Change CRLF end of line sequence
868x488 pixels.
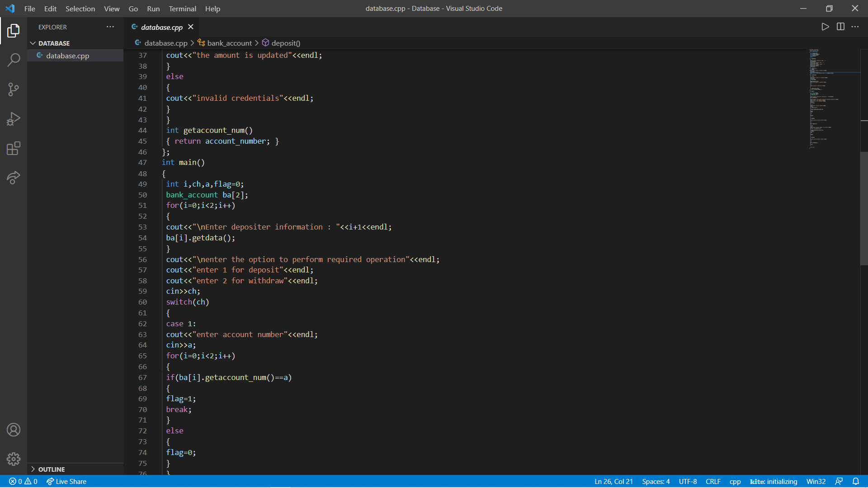[713, 481]
